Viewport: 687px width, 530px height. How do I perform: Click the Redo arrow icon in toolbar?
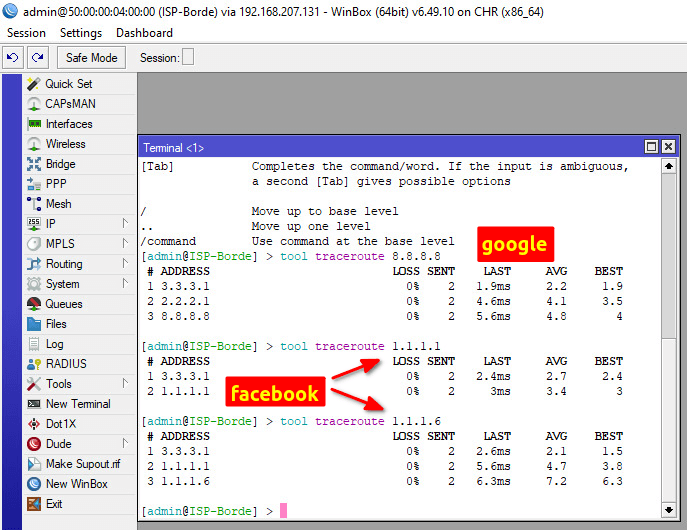click(x=37, y=58)
